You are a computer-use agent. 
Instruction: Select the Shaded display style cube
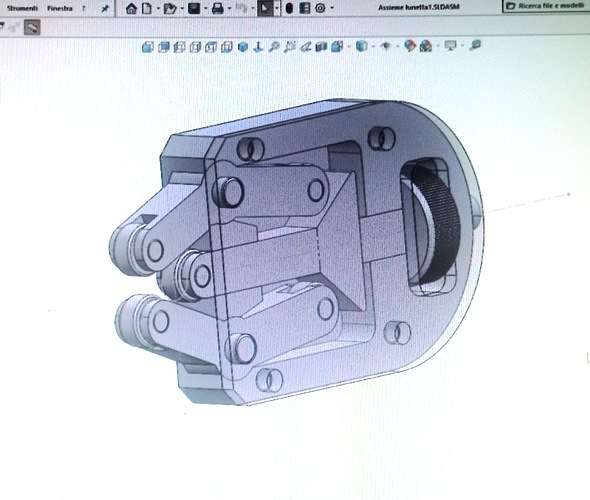tap(164, 47)
